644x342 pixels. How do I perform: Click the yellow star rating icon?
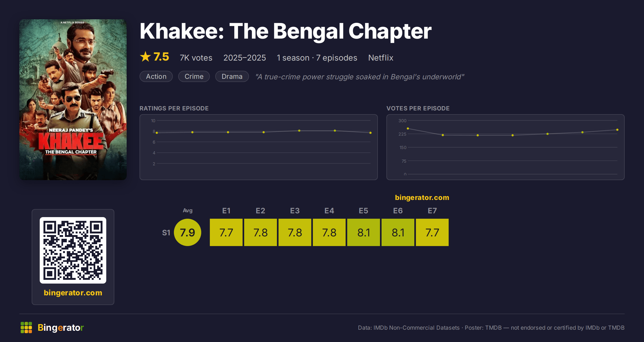pyautogui.click(x=145, y=57)
